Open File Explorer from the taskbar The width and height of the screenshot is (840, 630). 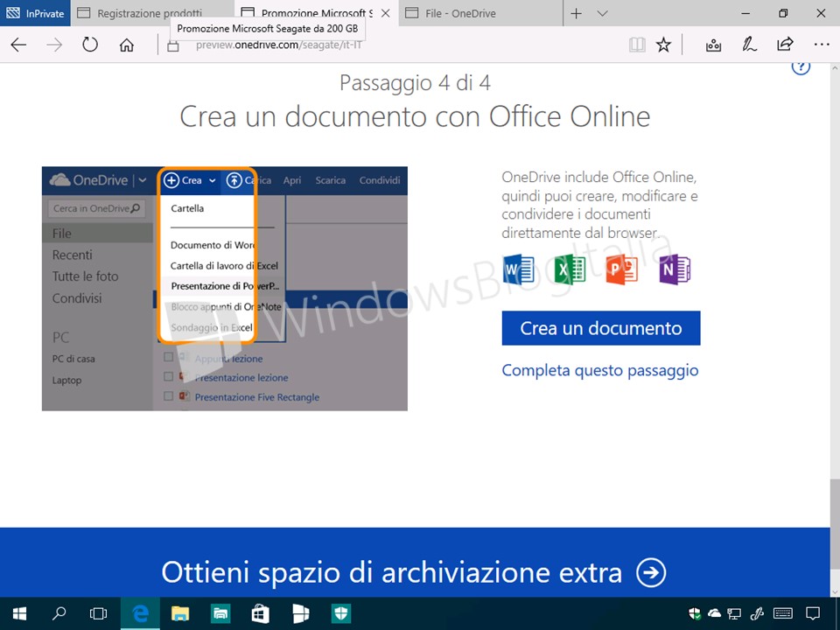(180, 613)
